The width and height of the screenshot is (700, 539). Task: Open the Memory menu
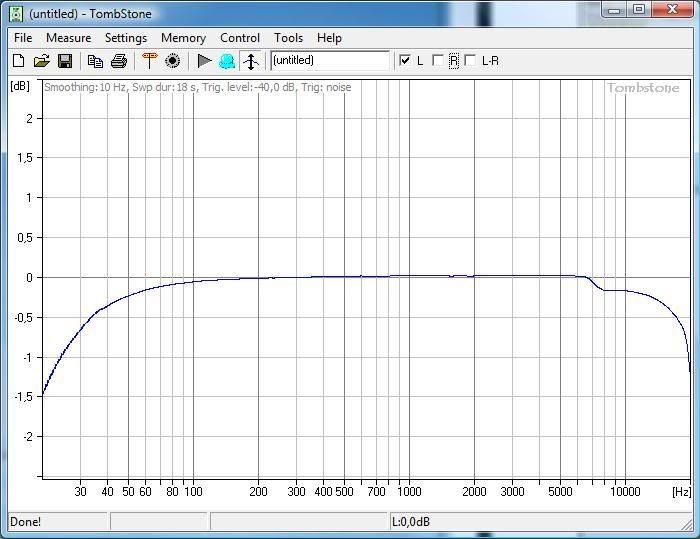point(183,38)
